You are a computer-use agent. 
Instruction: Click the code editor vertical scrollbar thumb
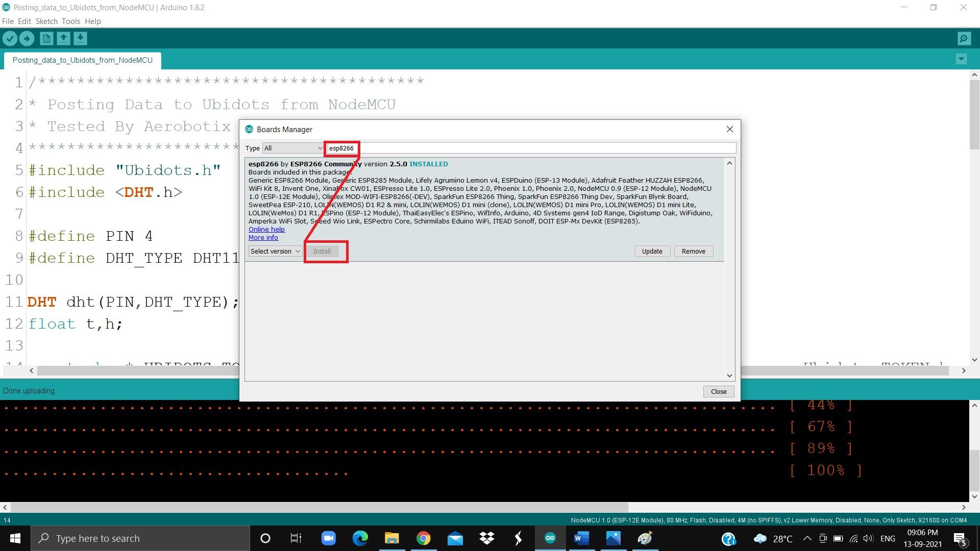pos(974,115)
